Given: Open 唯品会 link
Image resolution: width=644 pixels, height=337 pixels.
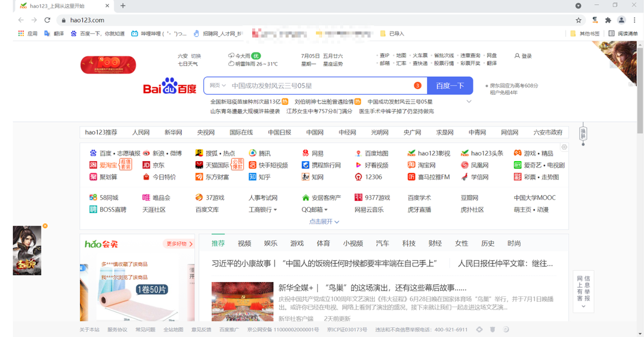Looking at the screenshot, I should pos(156,197).
